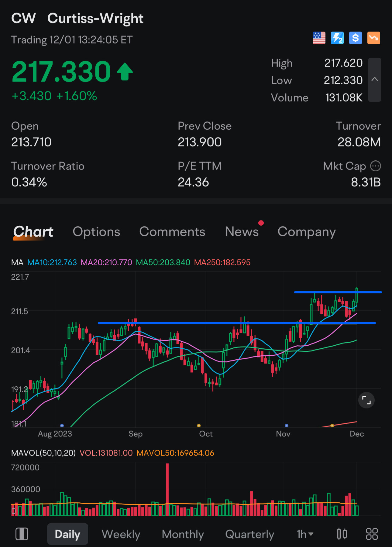Open the candlestick chart type icon
The image size is (392, 547).
(x=342, y=534)
